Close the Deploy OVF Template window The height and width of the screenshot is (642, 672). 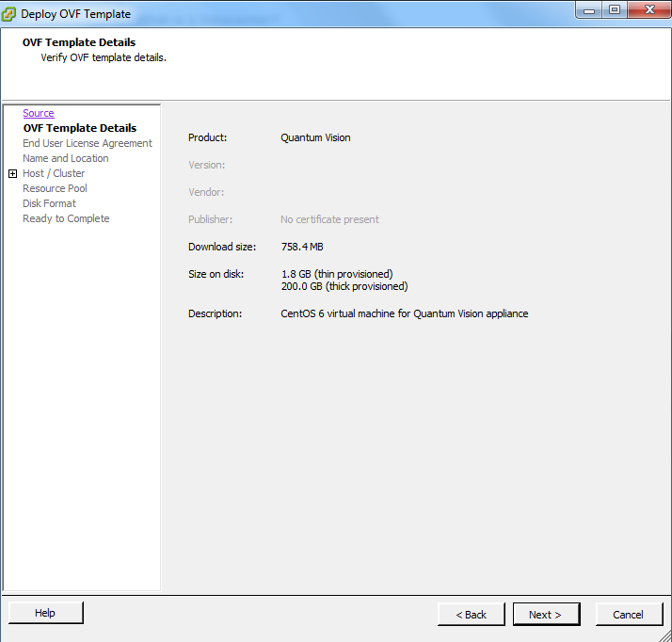[x=648, y=9]
